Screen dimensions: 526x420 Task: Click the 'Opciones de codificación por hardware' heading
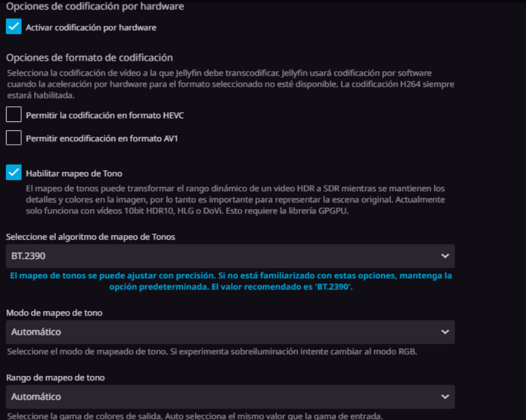[x=95, y=7]
